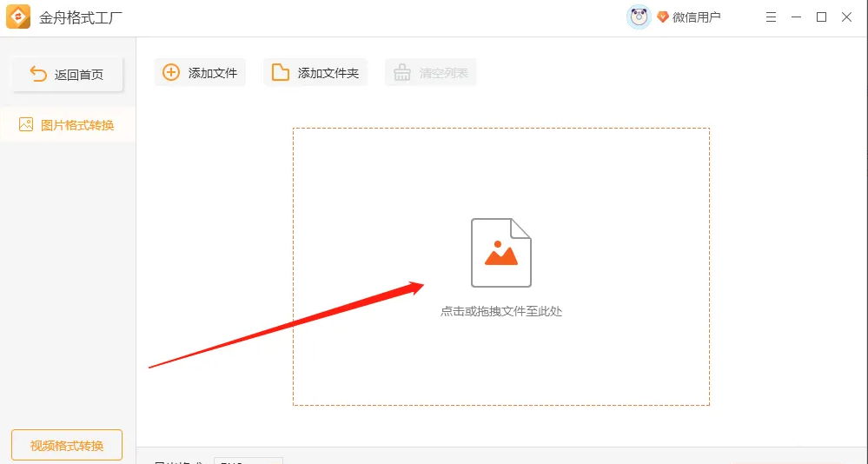Click the orange VIP diamond badge
This screenshot has width=868, height=464.
pyautogui.click(x=663, y=17)
